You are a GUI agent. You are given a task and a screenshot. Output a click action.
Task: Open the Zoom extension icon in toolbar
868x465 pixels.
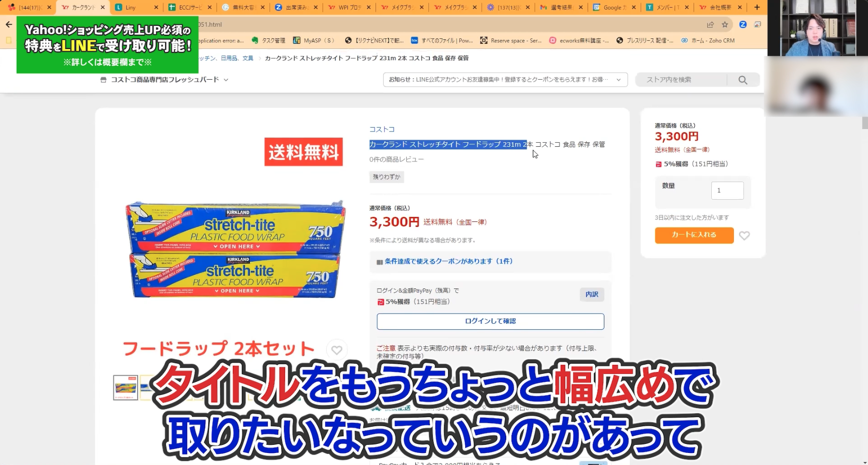click(x=742, y=24)
